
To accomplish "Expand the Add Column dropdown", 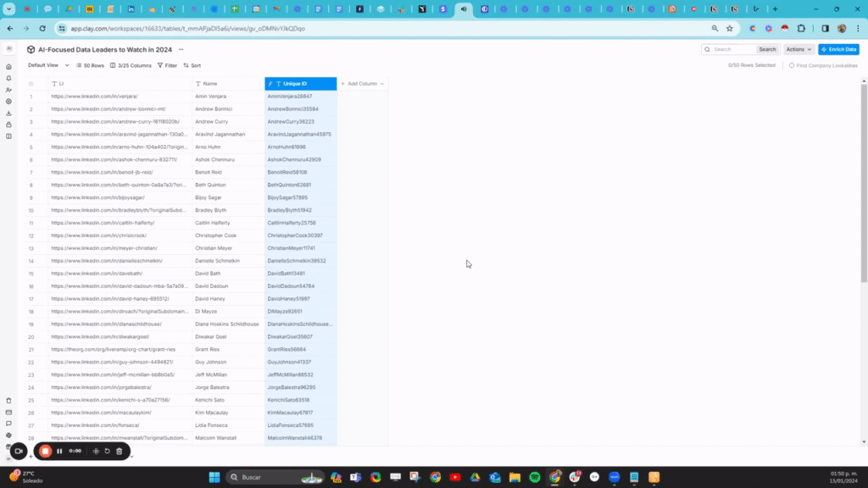I will click(x=363, y=84).
